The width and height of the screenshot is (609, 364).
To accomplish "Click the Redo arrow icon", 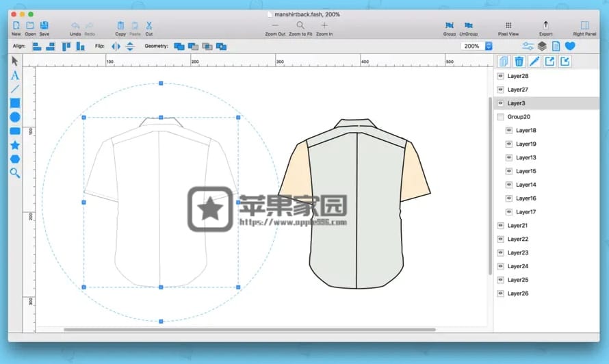I will click(90, 25).
